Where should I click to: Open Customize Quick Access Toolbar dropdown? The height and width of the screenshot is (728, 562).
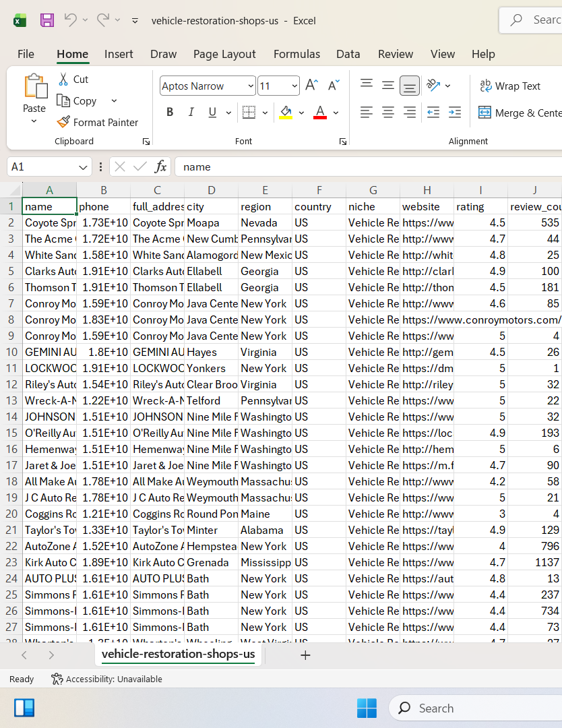pos(135,20)
